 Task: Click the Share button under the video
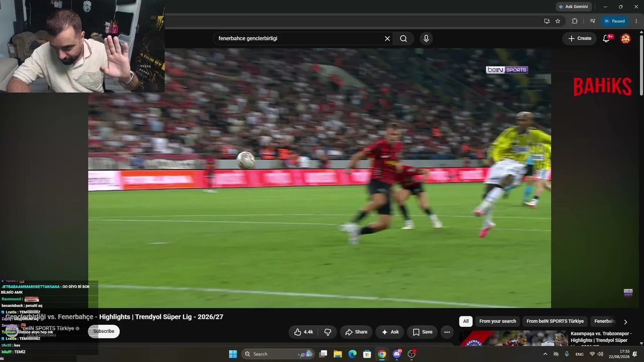(356, 332)
